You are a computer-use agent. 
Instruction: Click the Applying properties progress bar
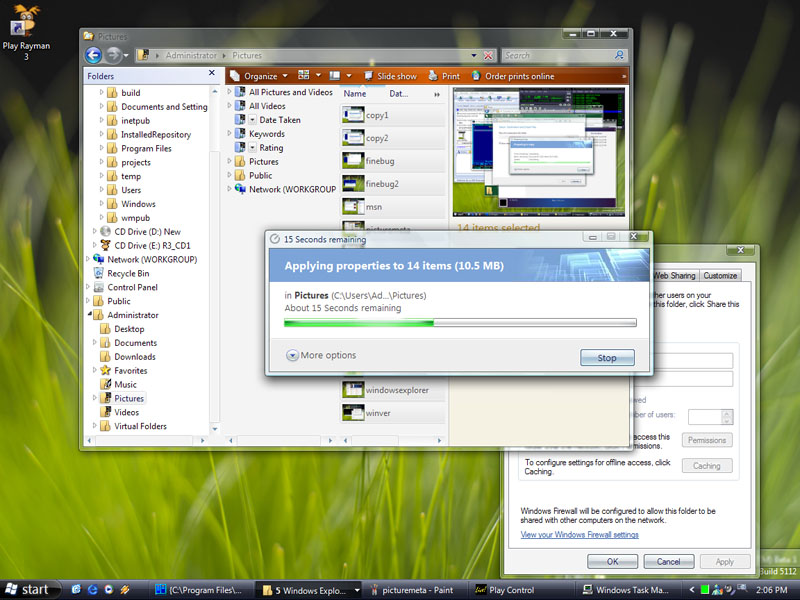[460, 322]
